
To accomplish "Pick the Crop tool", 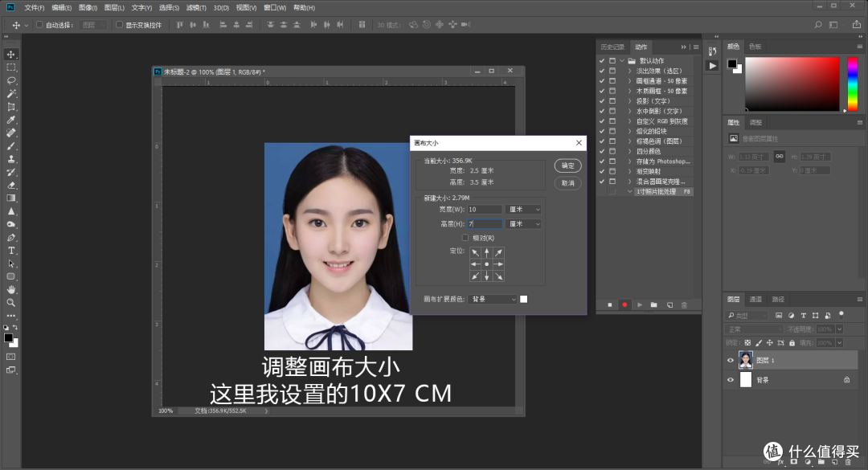I will click(x=11, y=107).
